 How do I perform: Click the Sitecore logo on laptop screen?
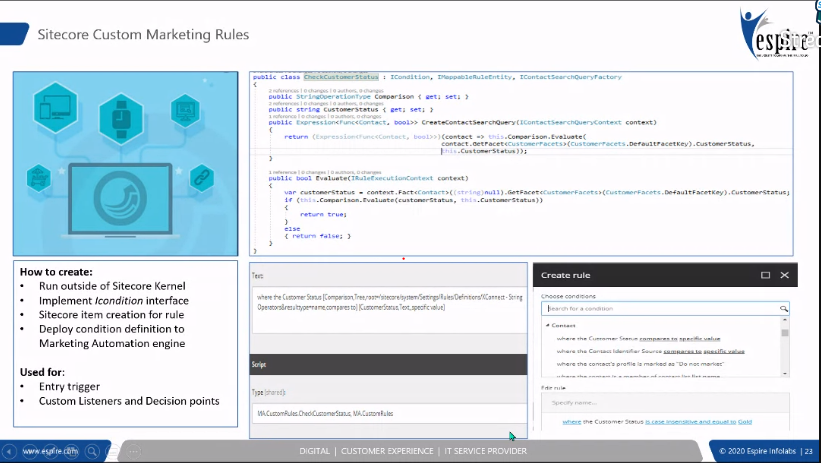(120, 197)
